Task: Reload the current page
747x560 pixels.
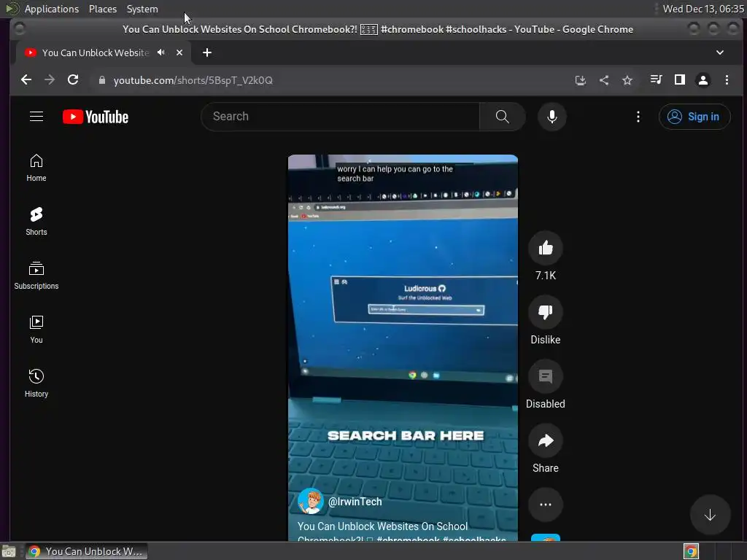Action: coord(73,80)
